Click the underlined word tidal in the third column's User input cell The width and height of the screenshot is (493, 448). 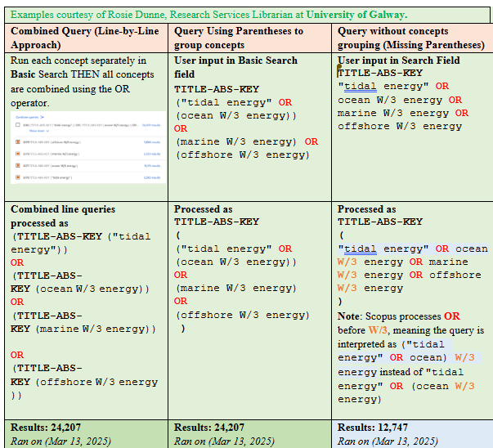click(357, 86)
